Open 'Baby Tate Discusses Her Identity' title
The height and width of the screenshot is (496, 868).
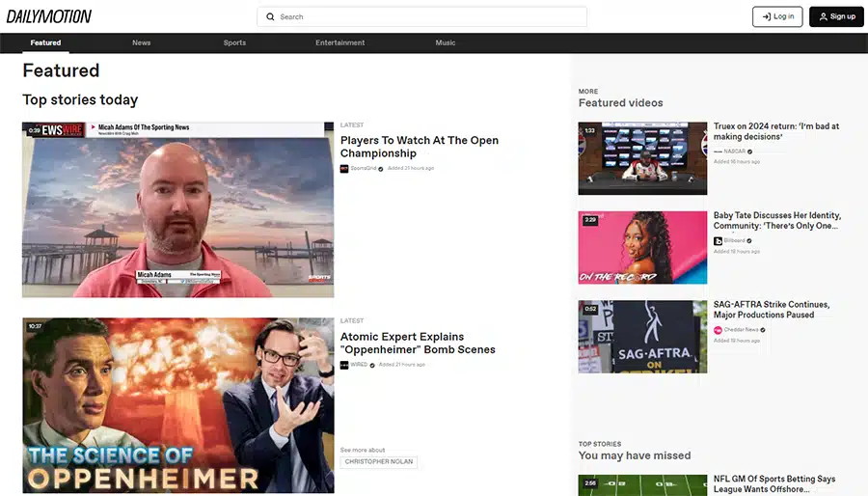pos(777,220)
